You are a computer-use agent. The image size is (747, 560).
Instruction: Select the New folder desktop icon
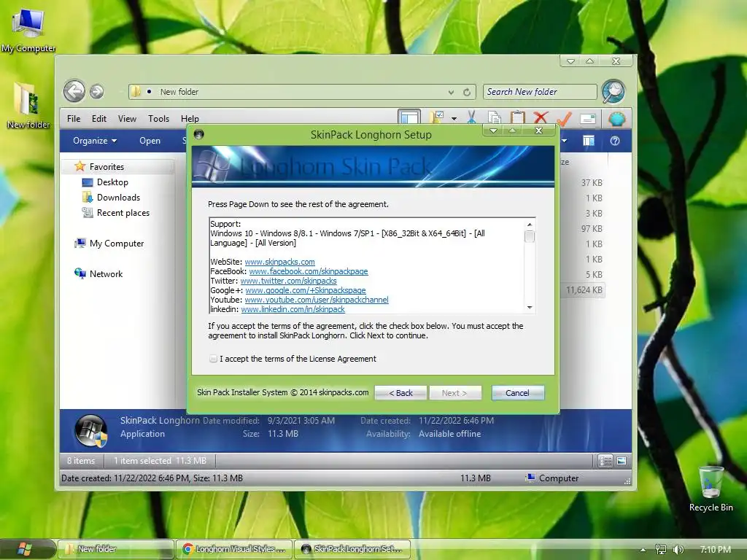[28, 105]
